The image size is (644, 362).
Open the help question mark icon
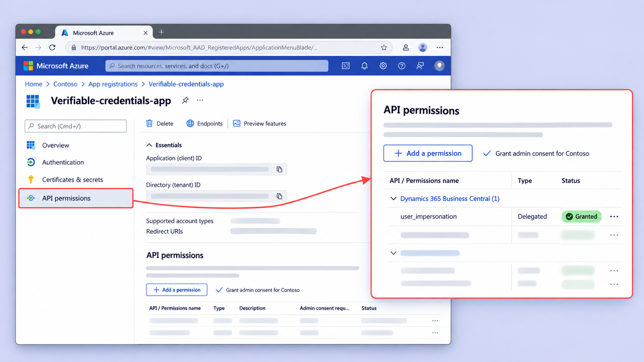pos(401,66)
